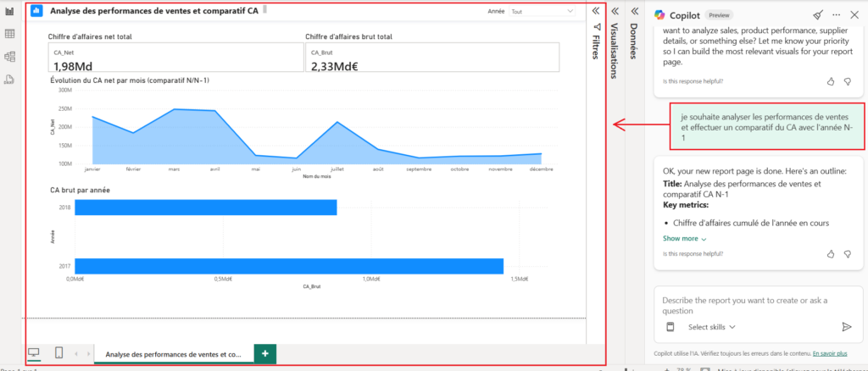Add a new report page
Screen dimensions: 868x371
(x=265, y=353)
